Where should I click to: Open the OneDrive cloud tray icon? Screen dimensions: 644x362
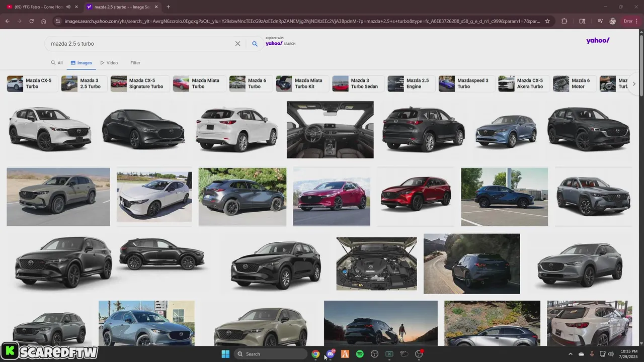click(581, 354)
